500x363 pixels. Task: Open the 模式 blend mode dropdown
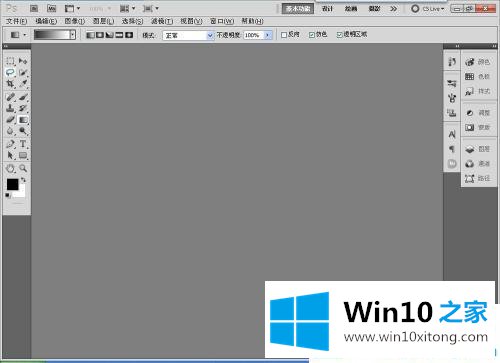[x=188, y=35]
